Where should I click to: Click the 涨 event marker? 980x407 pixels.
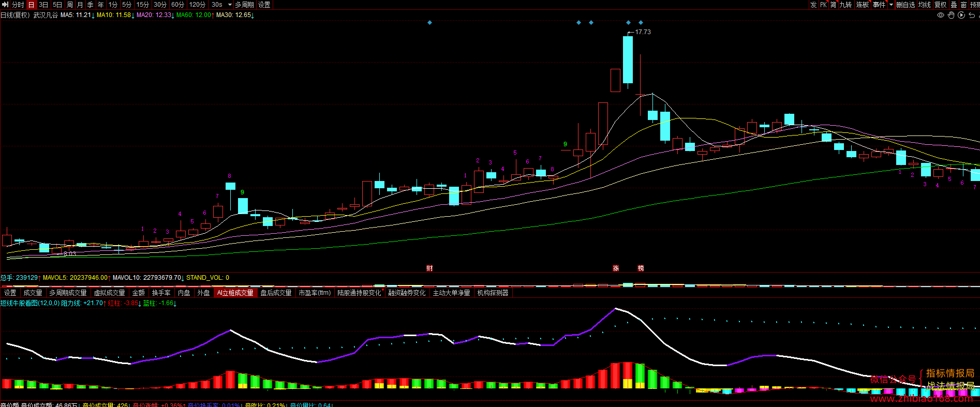[x=616, y=268]
